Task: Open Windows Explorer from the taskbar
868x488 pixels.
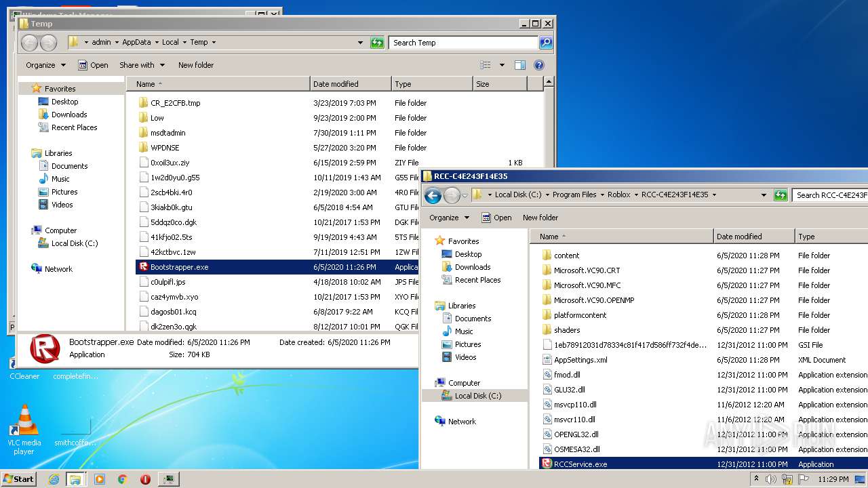Action: click(75, 479)
